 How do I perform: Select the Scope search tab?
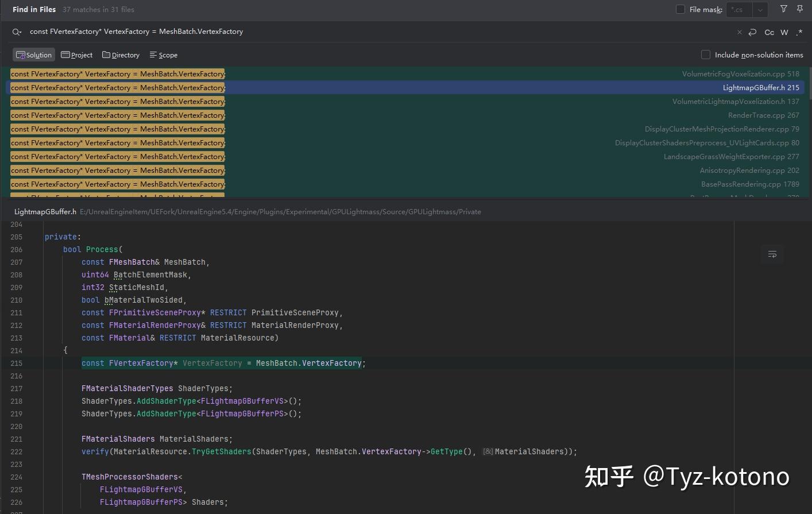point(164,55)
